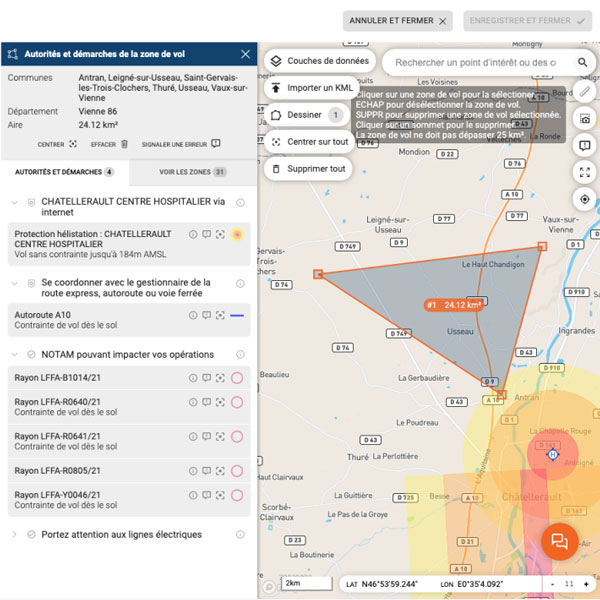Open info for Rayon LFFA-R0640/21

193,402
